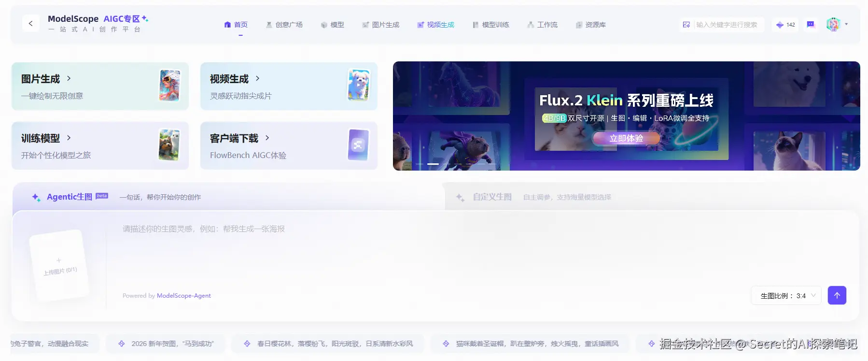This screenshot has width=868, height=361.
Task: Open the 图片生成 card
Action: (100, 86)
